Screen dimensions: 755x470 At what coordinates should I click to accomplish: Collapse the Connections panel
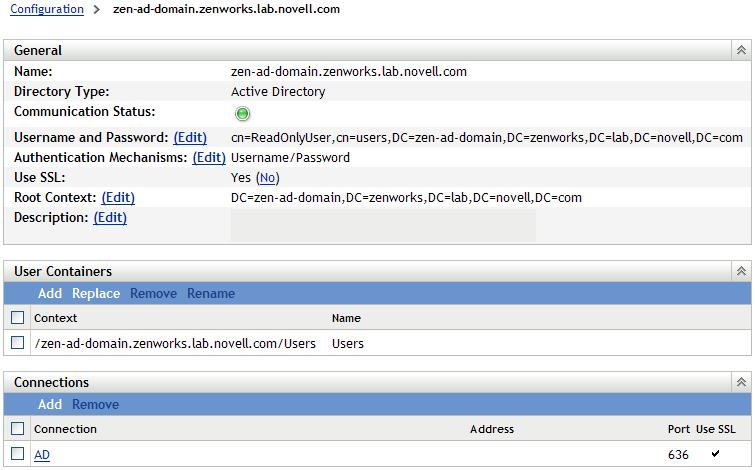click(x=741, y=382)
